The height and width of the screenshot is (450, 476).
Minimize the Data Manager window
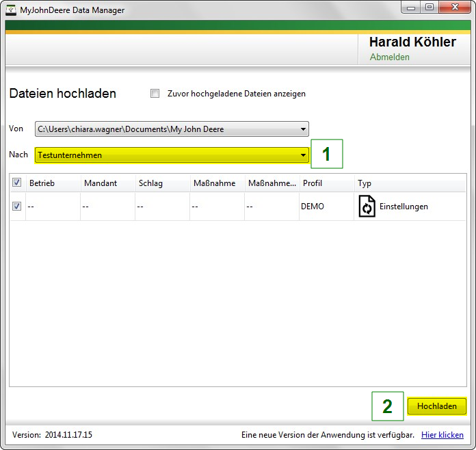point(411,8)
